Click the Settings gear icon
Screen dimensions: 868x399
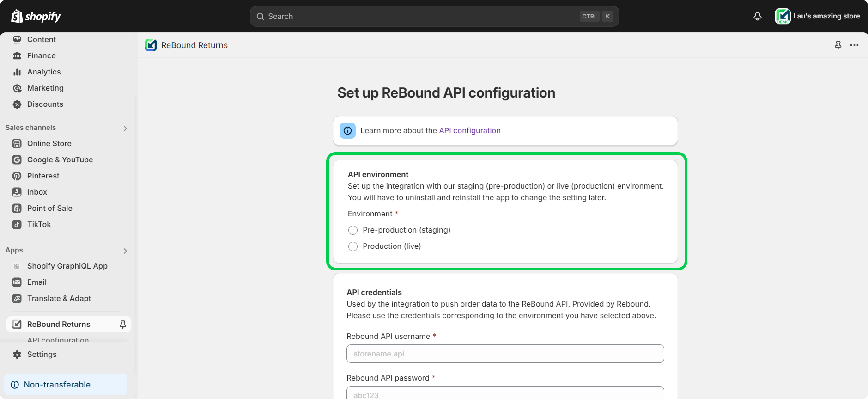click(x=17, y=355)
